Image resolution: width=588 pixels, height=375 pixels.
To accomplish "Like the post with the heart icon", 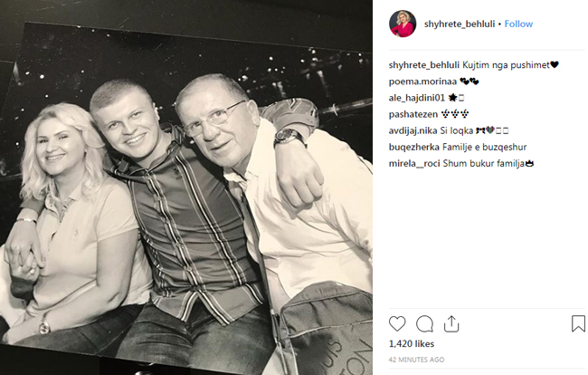I will 397,324.
